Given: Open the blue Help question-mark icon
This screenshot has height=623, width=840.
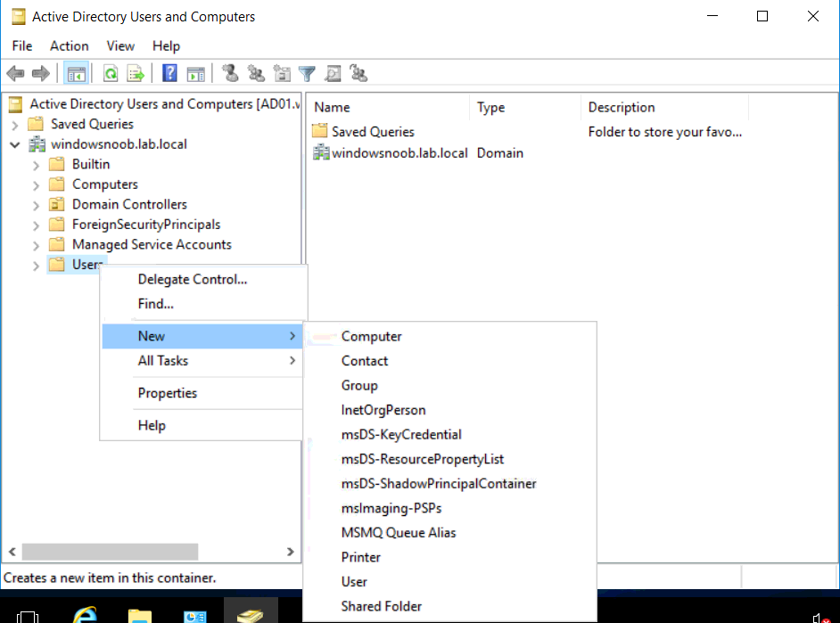Looking at the screenshot, I should coord(169,73).
